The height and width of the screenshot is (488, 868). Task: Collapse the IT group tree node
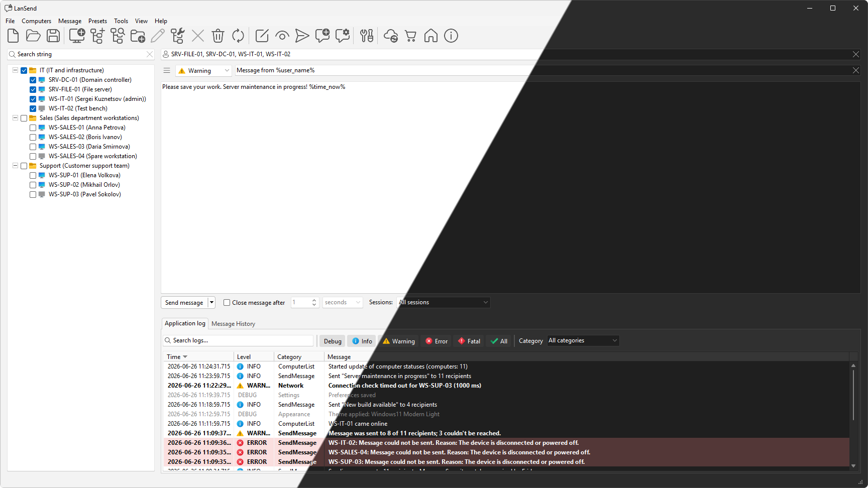15,70
